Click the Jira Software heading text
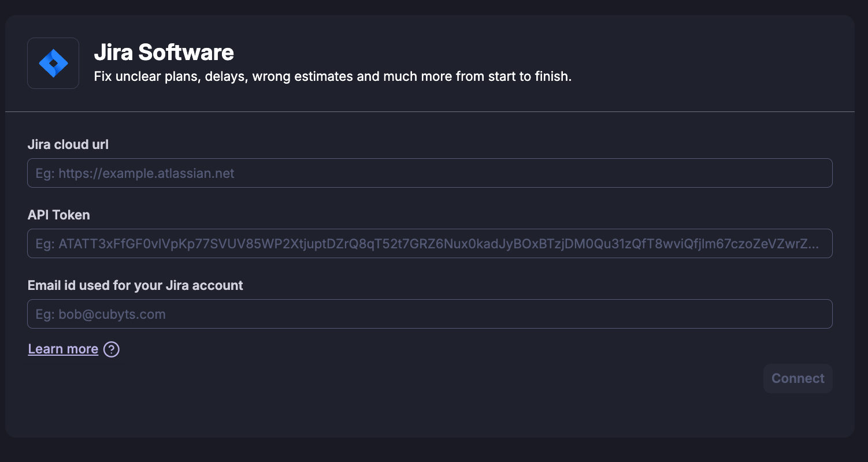 pyautogui.click(x=164, y=53)
